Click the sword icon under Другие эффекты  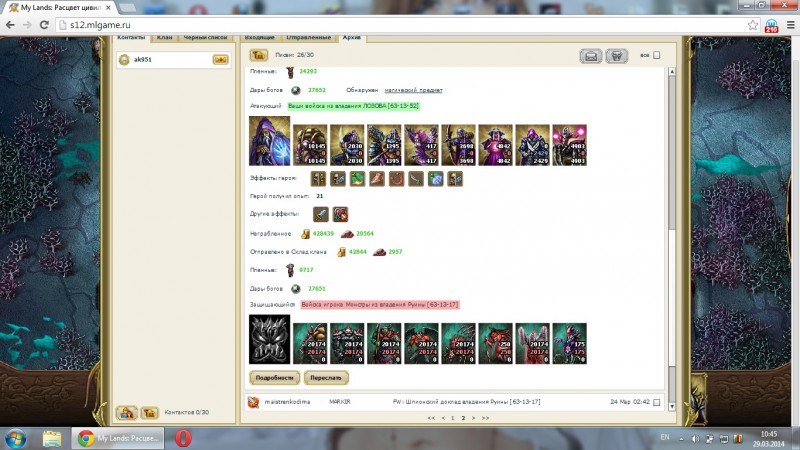pyautogui.click(x=320, y=214)
